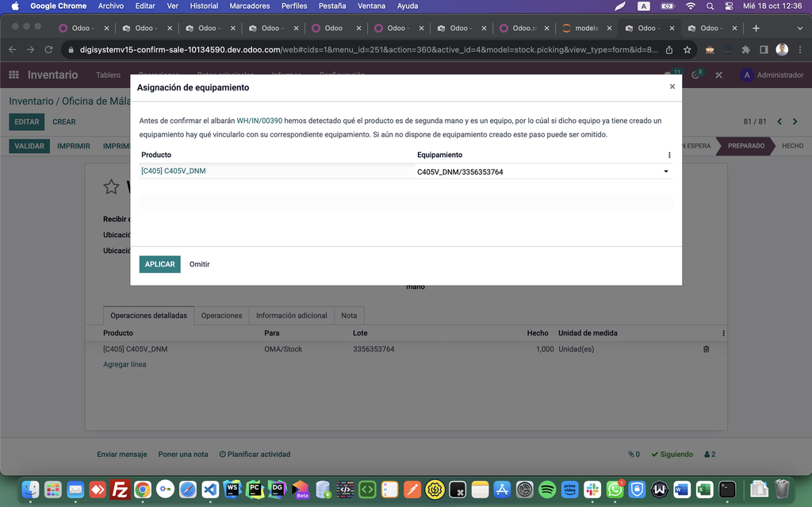The width and height of the screenshot is (812, 507).
Task: Open a new Chrome tab with plus
Action: click(x=756, y=28)
